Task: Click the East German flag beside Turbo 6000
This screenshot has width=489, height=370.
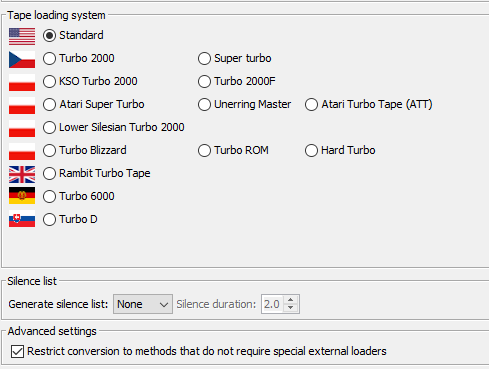Action: (22, 196)
